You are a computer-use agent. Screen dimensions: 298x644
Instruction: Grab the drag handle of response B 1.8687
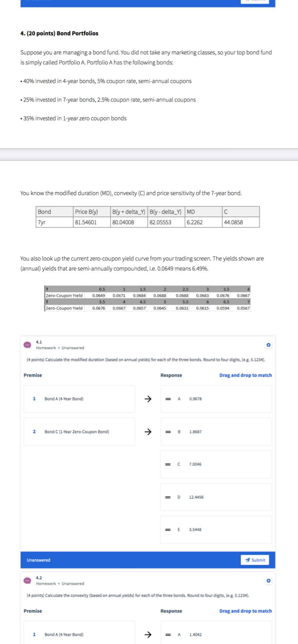(168, 432)
